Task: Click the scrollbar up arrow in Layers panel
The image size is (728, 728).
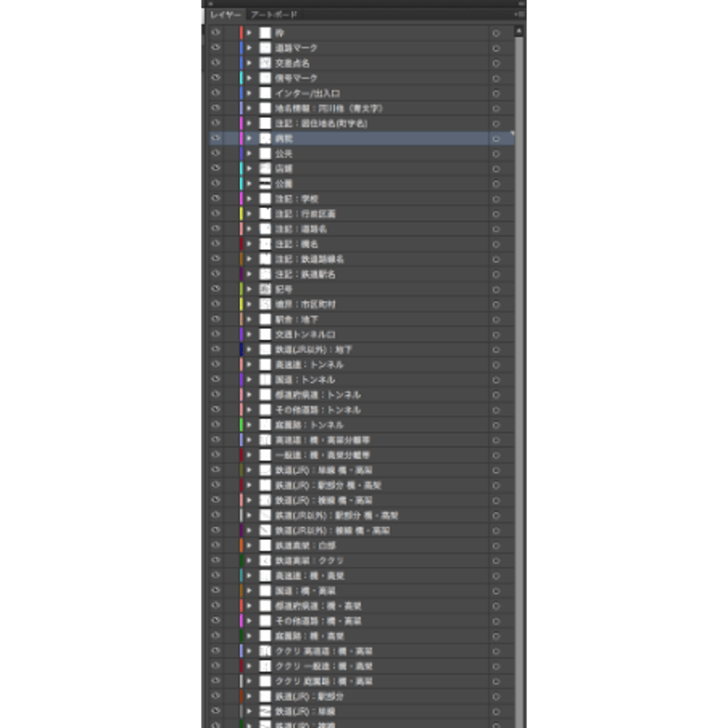Action: pos(519,31)
